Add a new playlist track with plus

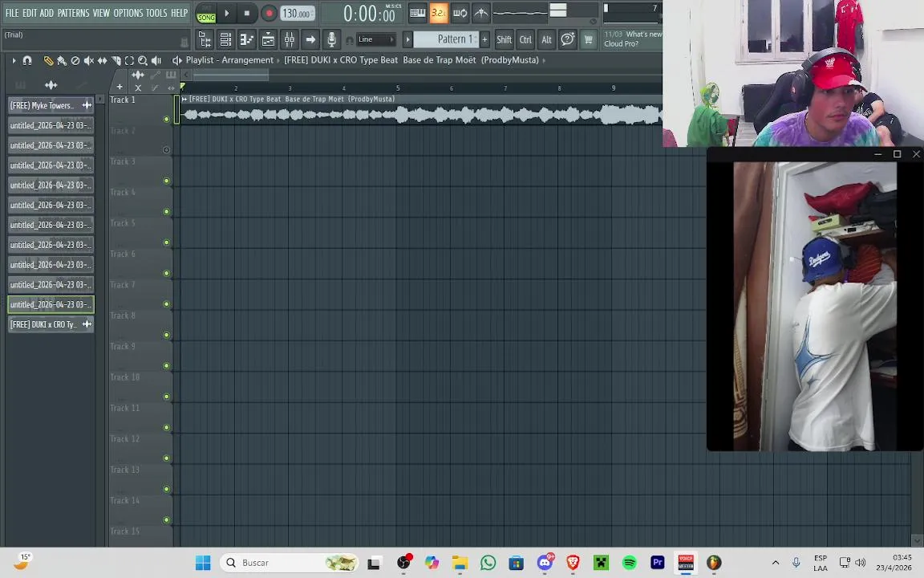coord(120,87)
